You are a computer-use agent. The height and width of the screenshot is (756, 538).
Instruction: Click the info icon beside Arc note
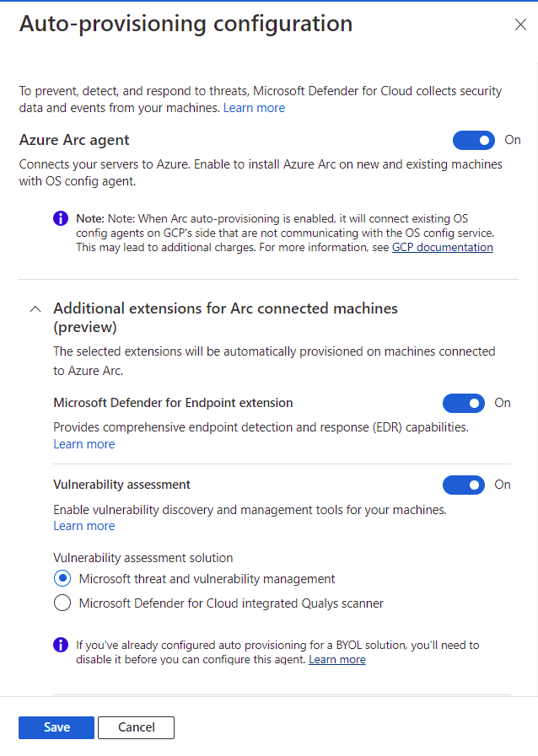61,218
